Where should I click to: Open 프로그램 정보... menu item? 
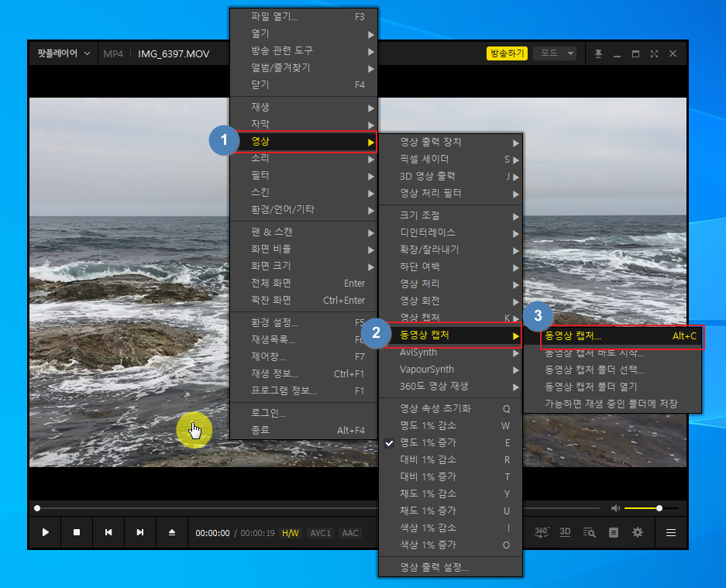pos(304,390)
